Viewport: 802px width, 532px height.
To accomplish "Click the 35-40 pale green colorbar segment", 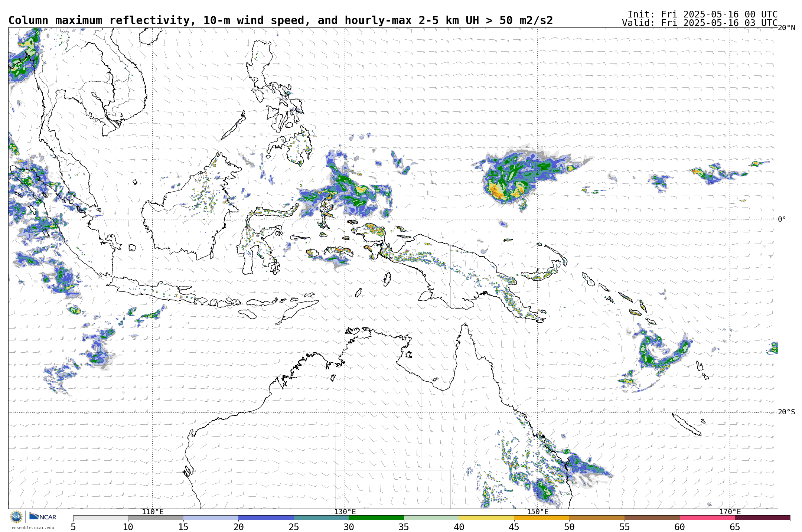I will 431,518.
